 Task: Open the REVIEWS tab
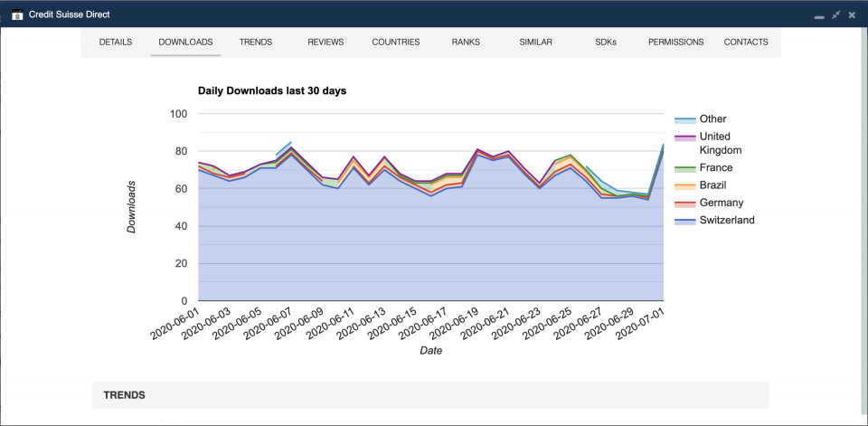[x=325, y=43]
